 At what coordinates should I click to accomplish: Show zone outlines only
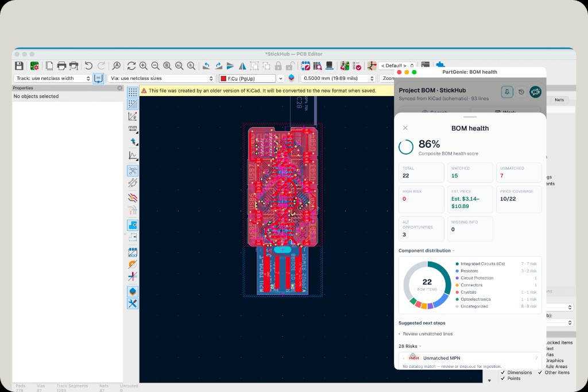click(133, 237)
